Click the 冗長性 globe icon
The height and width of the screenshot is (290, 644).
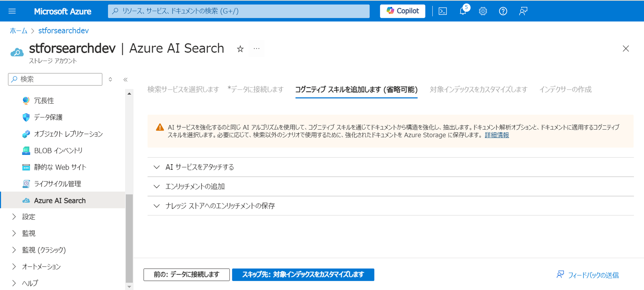(x=26, y=101)
